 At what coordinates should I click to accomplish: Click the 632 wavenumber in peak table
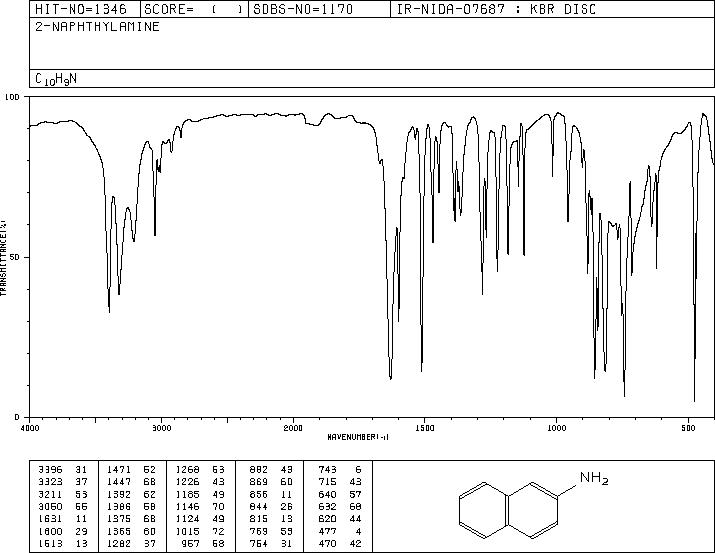(x=327, y=506)
